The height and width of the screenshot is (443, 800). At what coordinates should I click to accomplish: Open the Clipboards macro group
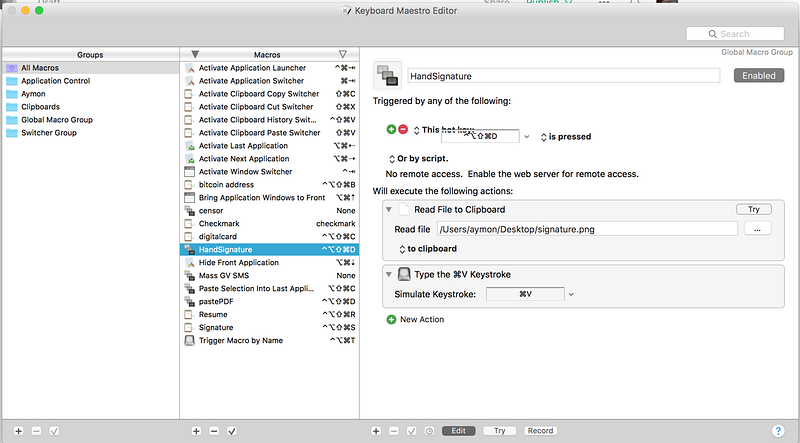(x=90, y=107)
